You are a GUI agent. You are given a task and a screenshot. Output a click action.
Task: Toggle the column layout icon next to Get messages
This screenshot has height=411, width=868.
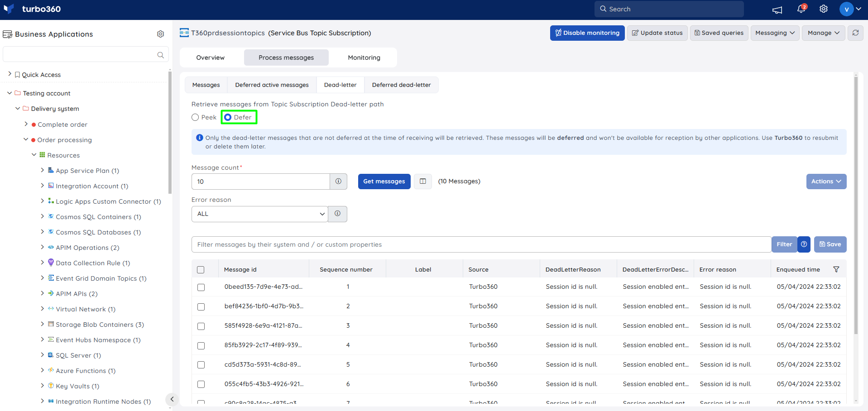pos(423,182)
